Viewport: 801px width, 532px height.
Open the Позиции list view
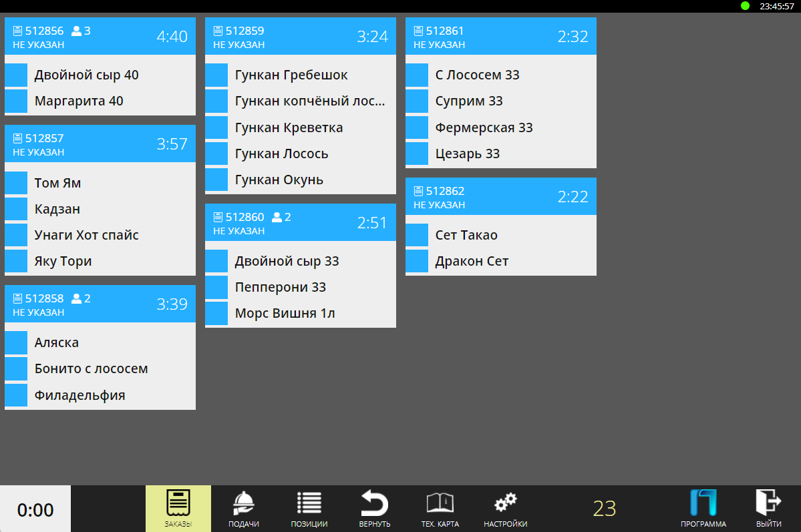point(309,508)
